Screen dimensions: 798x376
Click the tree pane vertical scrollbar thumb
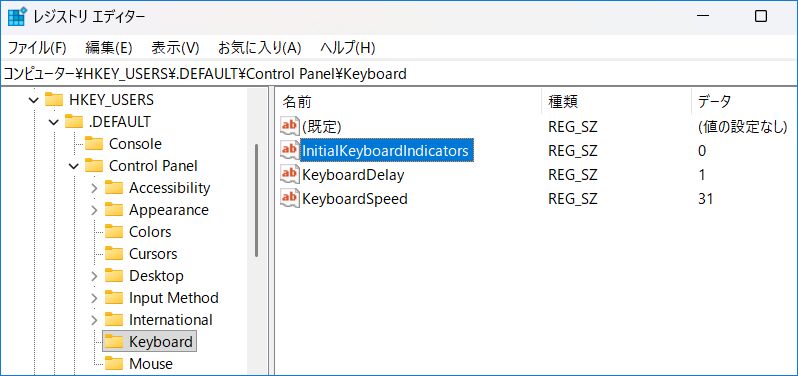[256, 200]
